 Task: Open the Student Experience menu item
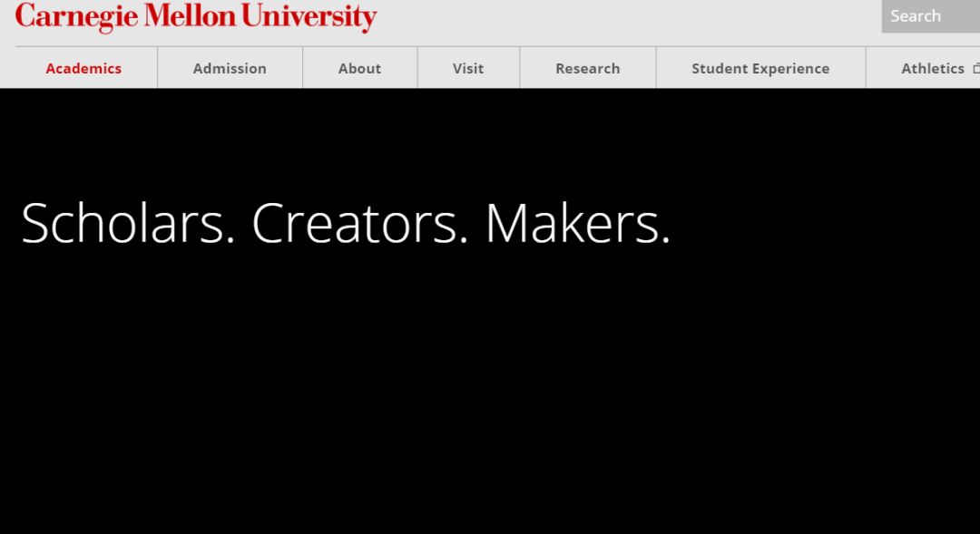point(760,68)
